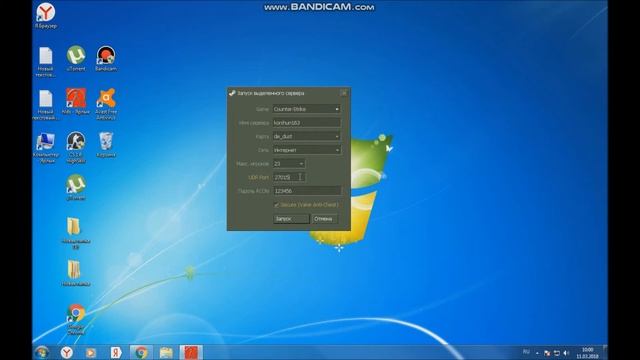Image resolution: width=640 pixels, height=360 pixels.
Task: Click the Action Center flag tray icon
Action: 547,353
